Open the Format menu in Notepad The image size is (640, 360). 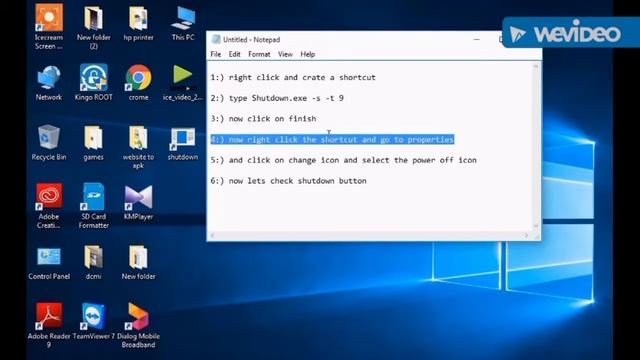[x=259, y=54]
